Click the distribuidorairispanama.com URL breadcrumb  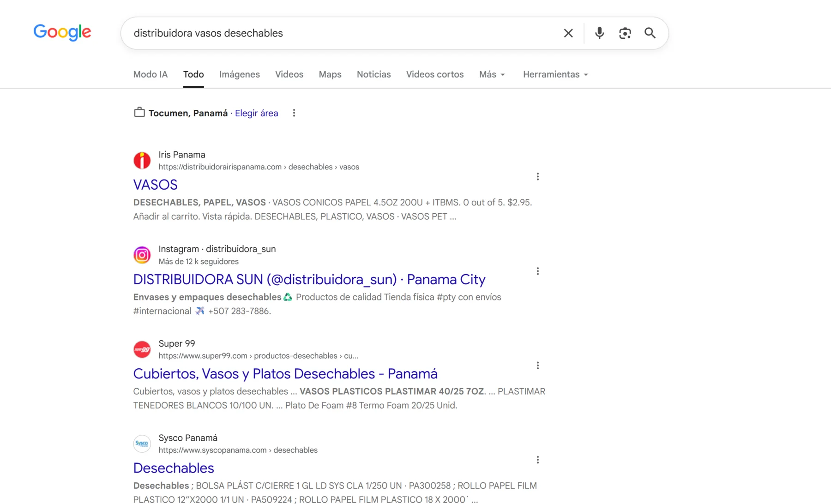259,167
